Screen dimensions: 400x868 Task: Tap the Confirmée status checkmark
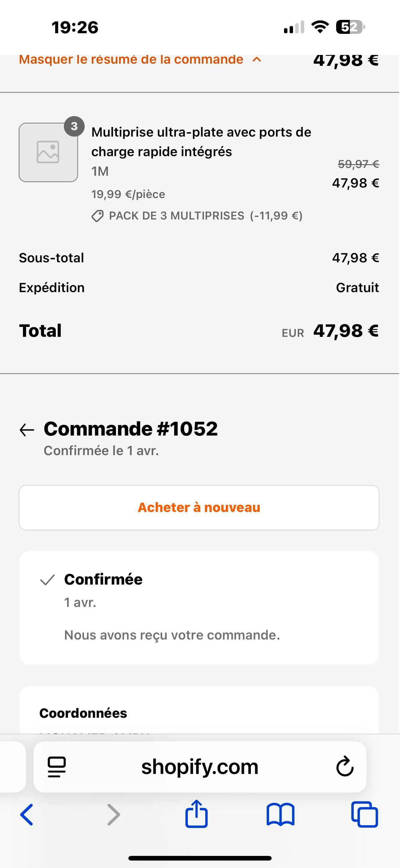[47, 580]
